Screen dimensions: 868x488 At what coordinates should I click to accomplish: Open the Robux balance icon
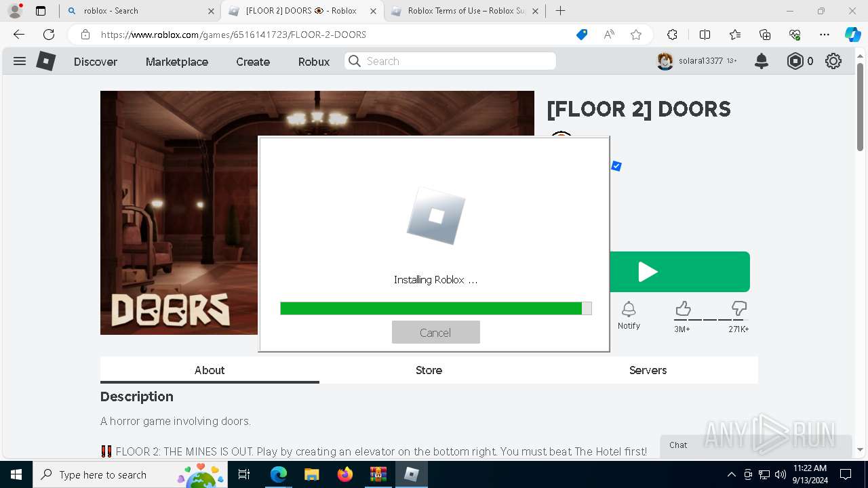point(795,61)
